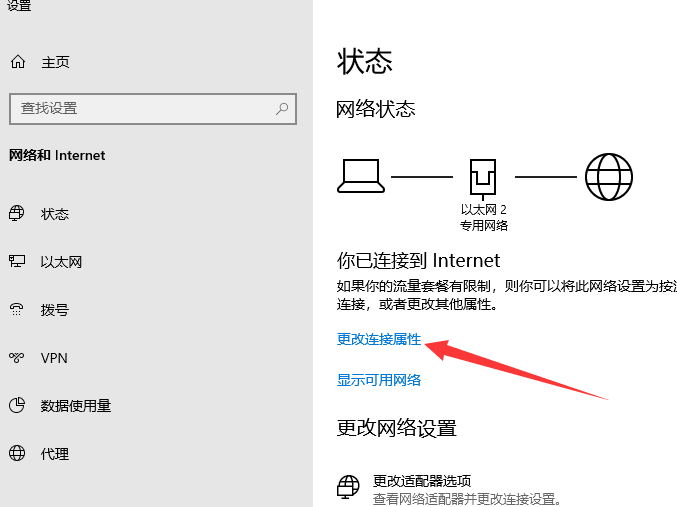Go to the 拨号 settings page
This screenshot has height=507, width=677.
coord(55,310)
